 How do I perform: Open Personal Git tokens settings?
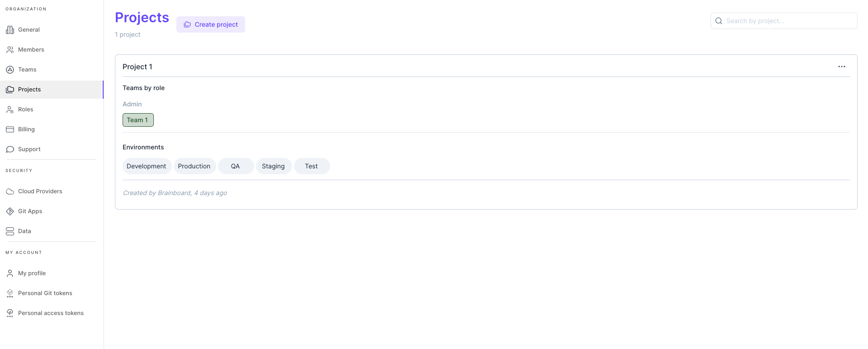tap(45, 293)
